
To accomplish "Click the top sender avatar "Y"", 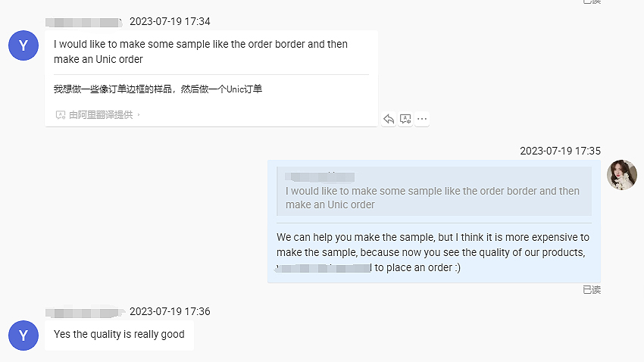I will pos(23,45).
